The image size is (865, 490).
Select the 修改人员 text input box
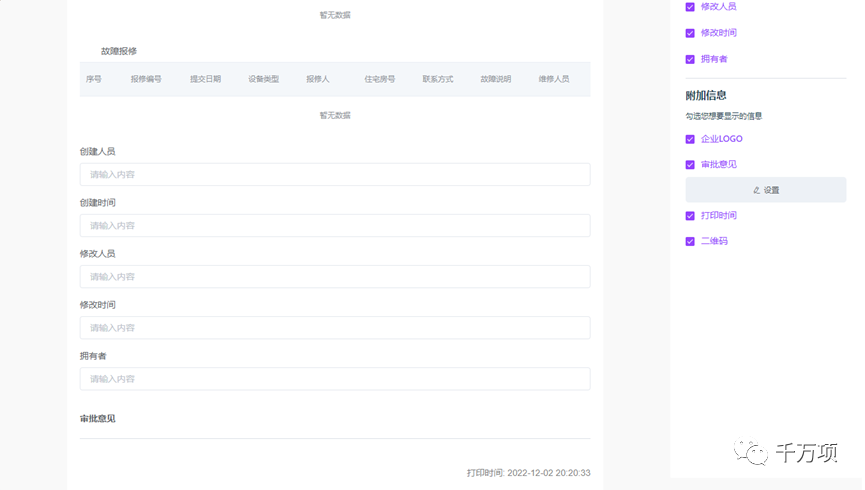point(334,277)
